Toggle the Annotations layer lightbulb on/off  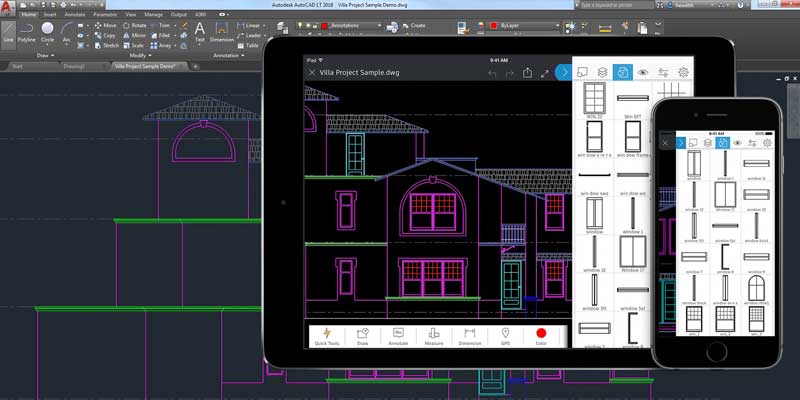[301, 26]
